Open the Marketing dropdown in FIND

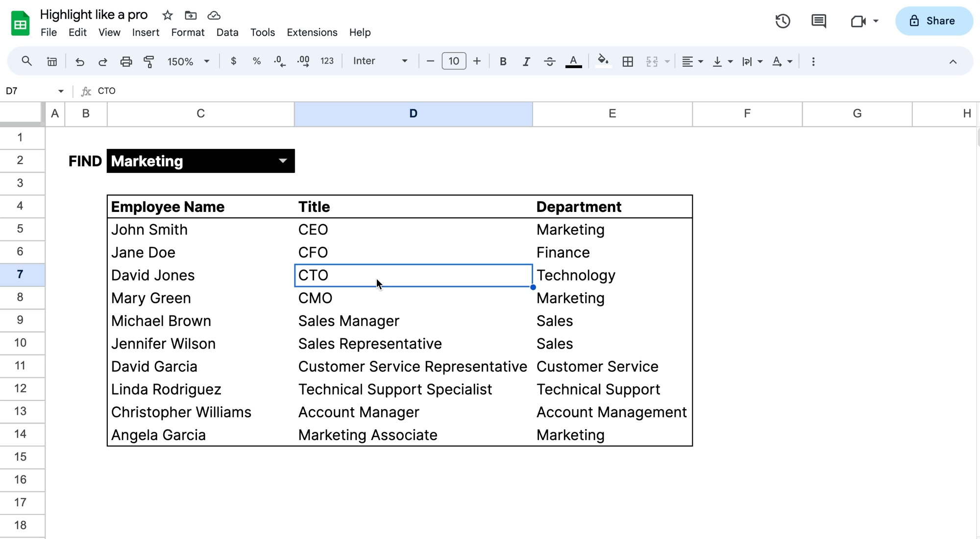283,161
